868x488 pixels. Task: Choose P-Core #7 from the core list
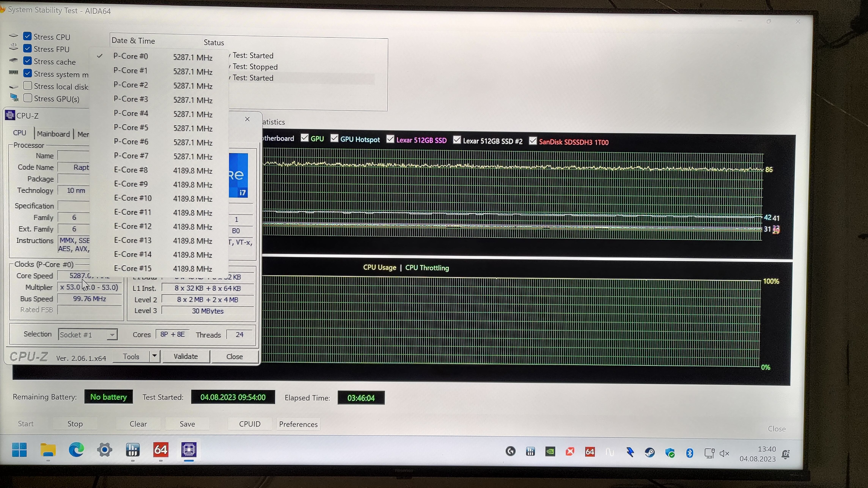click(159, 156)
